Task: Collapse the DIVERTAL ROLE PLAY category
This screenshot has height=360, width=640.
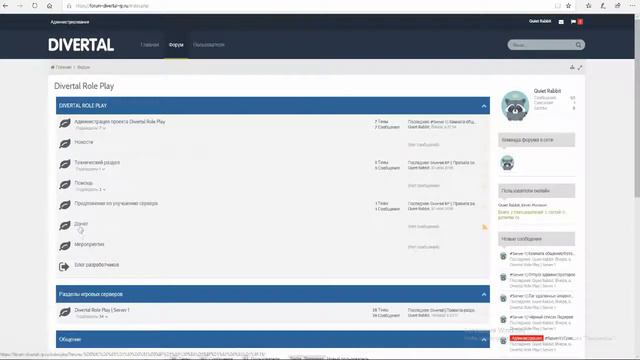Action: coord(484,106)
